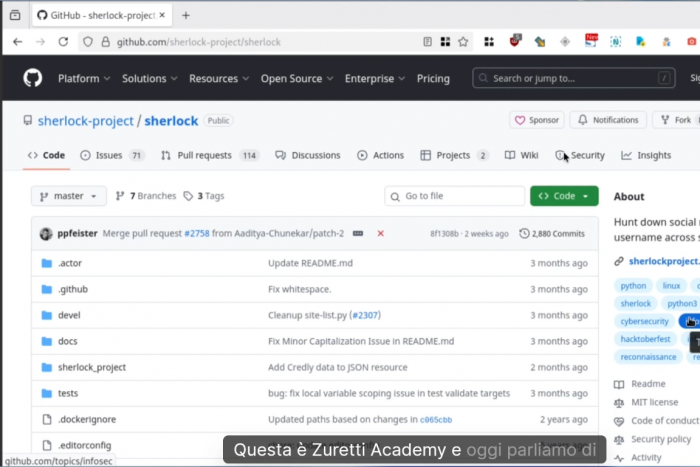
Task: Switch to the Pull requests tab
Action: (210, 155)
